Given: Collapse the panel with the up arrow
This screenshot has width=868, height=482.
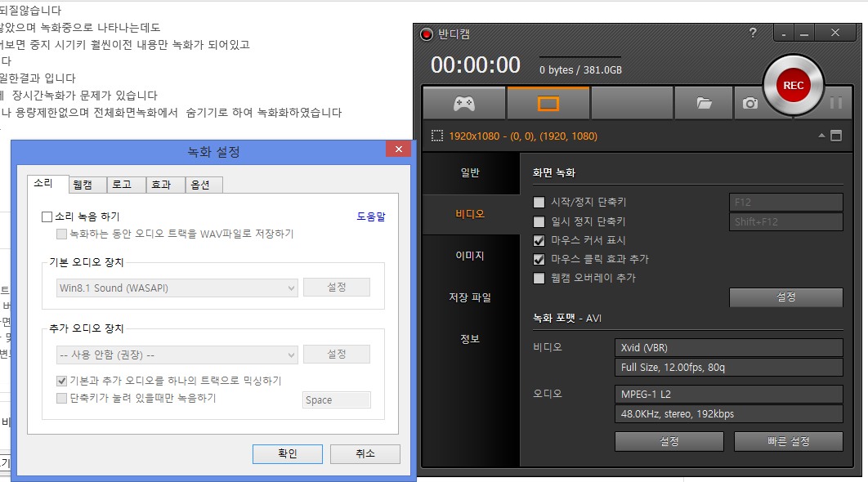Looking at the screenshot, I should pyautogui.click(x=821, y=136).
